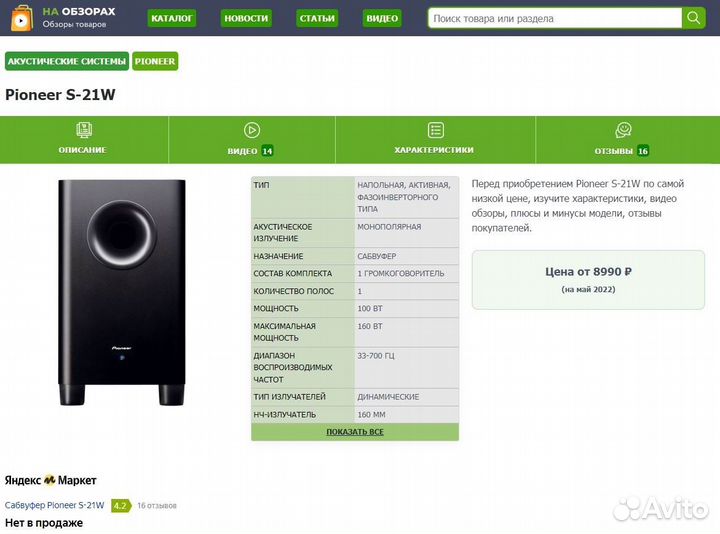Click the Количество полос row label
This screenshot has height=534, width=720.
pos(293,291)
